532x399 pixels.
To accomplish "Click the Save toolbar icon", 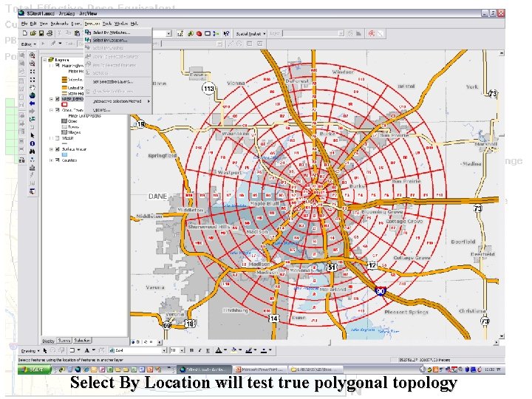I will (x=41, y=33).
